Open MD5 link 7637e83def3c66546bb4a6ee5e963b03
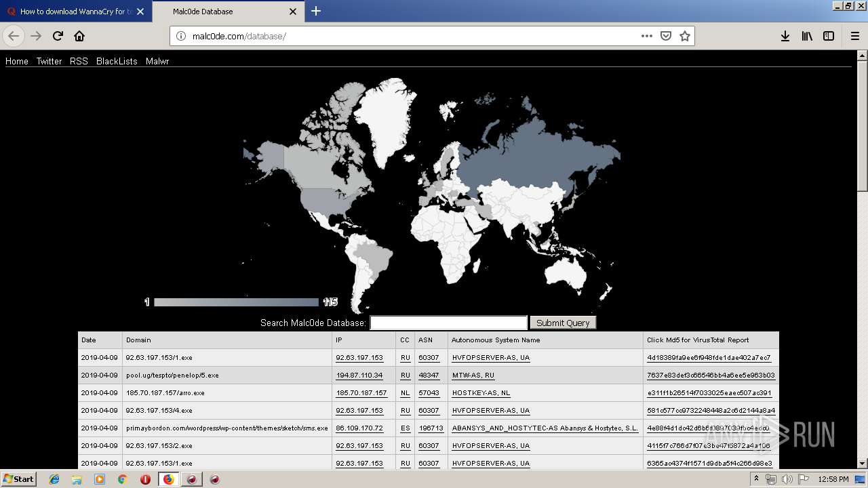868x488 pixels. pos(711,375)
